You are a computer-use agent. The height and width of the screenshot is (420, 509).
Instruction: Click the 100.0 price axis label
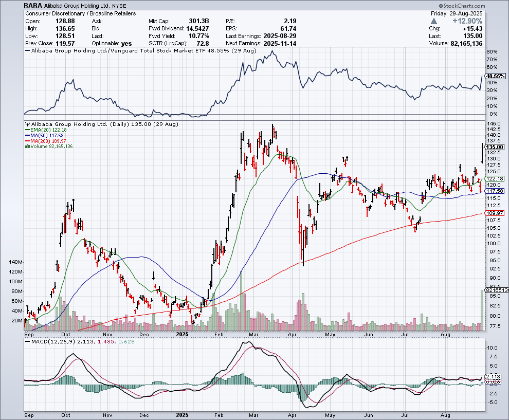pos(494,244)
